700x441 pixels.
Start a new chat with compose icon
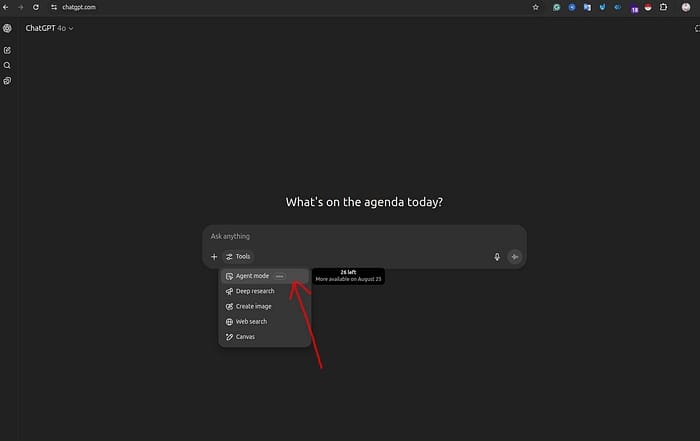click(x=7, y=50)
